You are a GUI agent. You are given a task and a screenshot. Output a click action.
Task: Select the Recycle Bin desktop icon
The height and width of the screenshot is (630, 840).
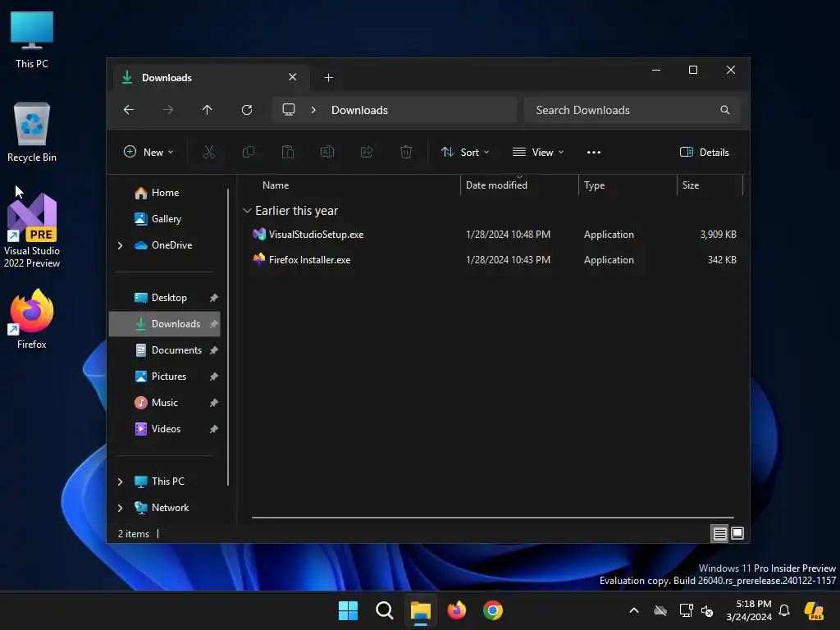32,132
